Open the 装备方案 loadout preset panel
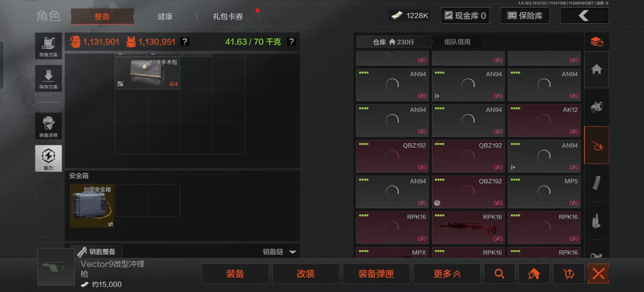The width and height of the screenshot is (644, 292). pos(48,46)
